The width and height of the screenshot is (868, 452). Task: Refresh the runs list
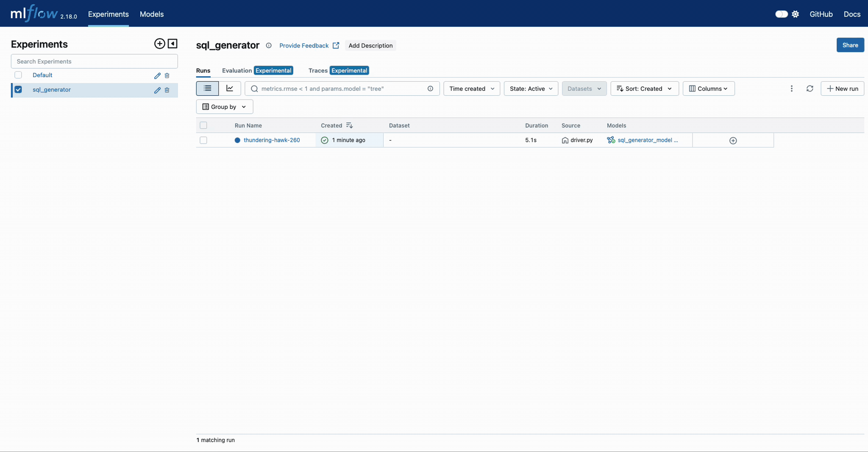[x=810, y=89]
